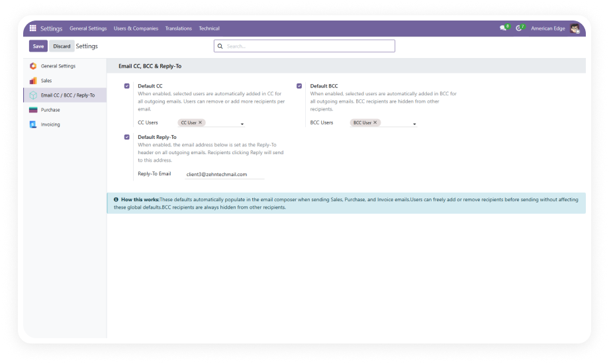Expand the BCC Users dropdown arrow
Viewport: 609px width, 364px height.
(x=414, y=124)
